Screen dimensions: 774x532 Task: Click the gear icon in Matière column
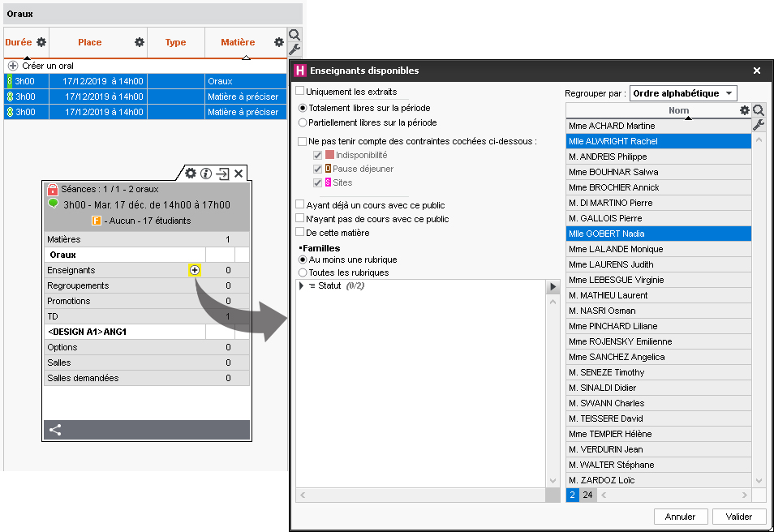coord(279,42)
